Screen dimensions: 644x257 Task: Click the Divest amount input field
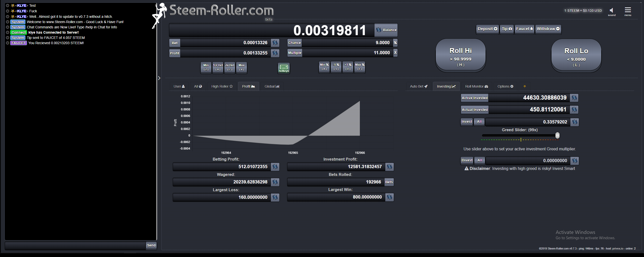coord(528,161)
